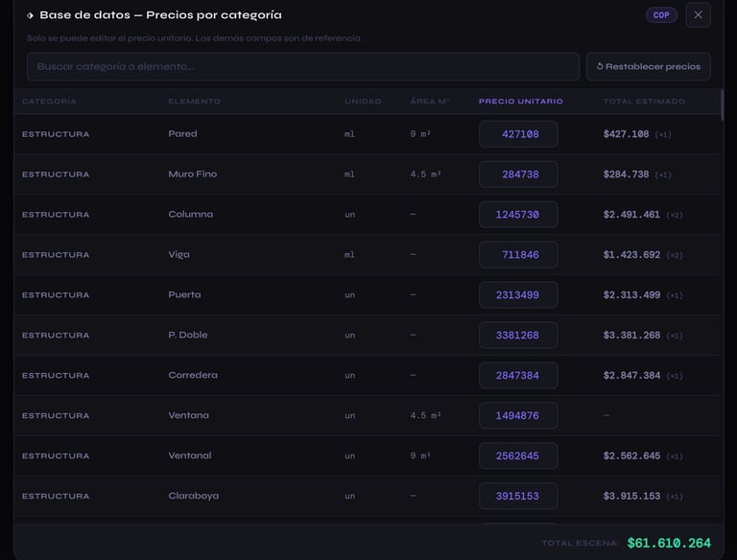Focus the category search field

coord(303,67)
